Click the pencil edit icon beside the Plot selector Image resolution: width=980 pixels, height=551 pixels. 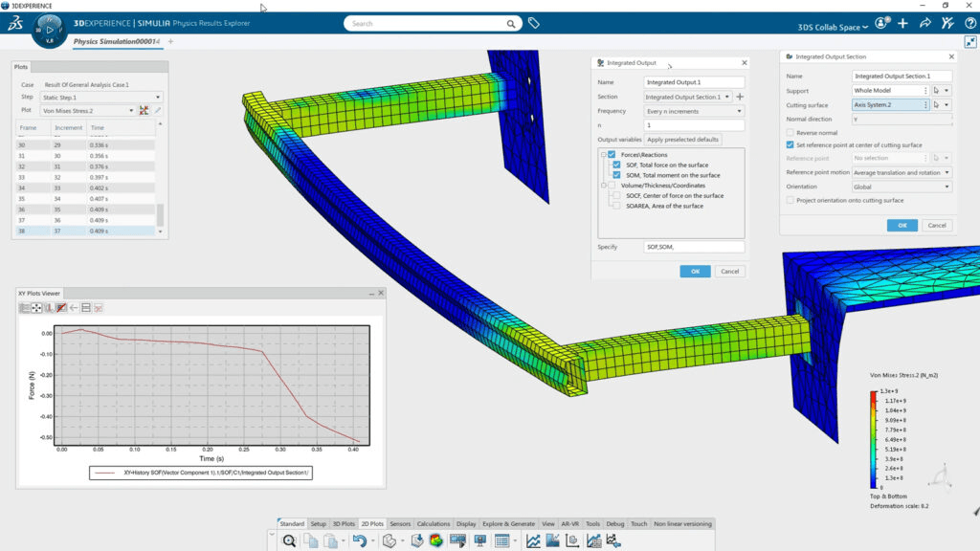157,109
